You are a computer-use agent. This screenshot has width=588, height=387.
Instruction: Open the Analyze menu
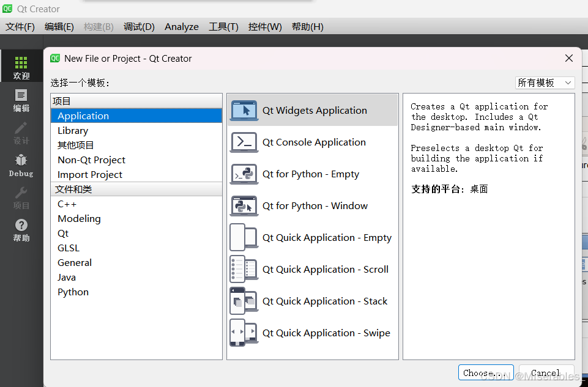[182, 27]
